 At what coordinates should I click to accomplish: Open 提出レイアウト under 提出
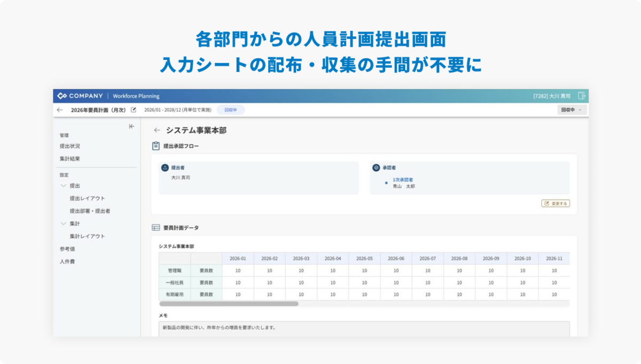click(87, 199)
